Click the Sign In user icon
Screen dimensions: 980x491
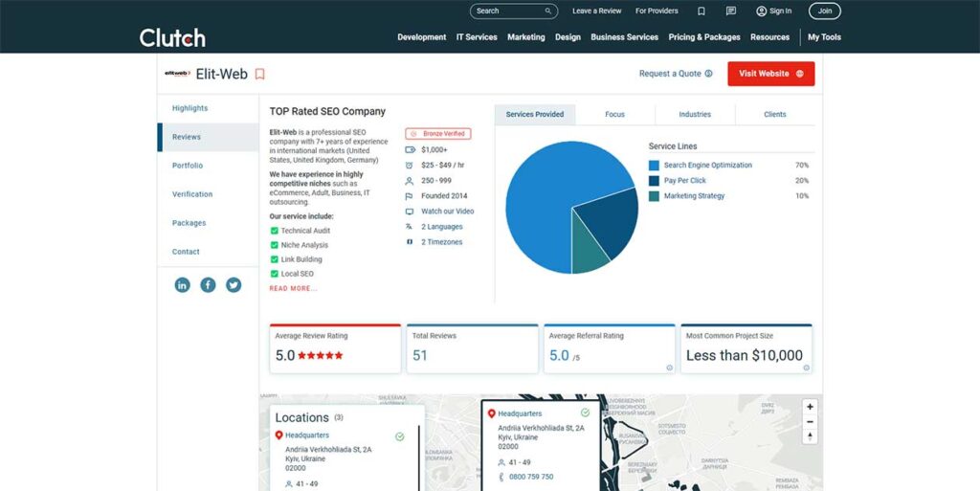pos(761,11)
